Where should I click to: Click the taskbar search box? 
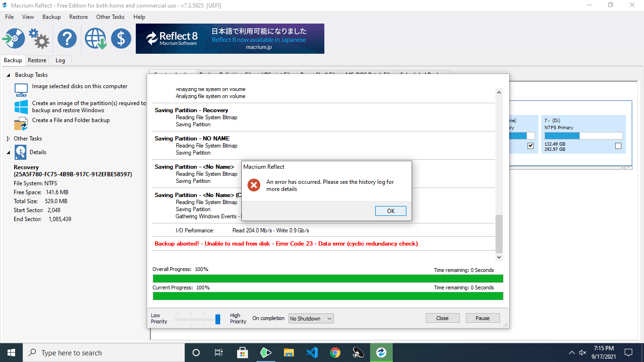coord(104,353)
